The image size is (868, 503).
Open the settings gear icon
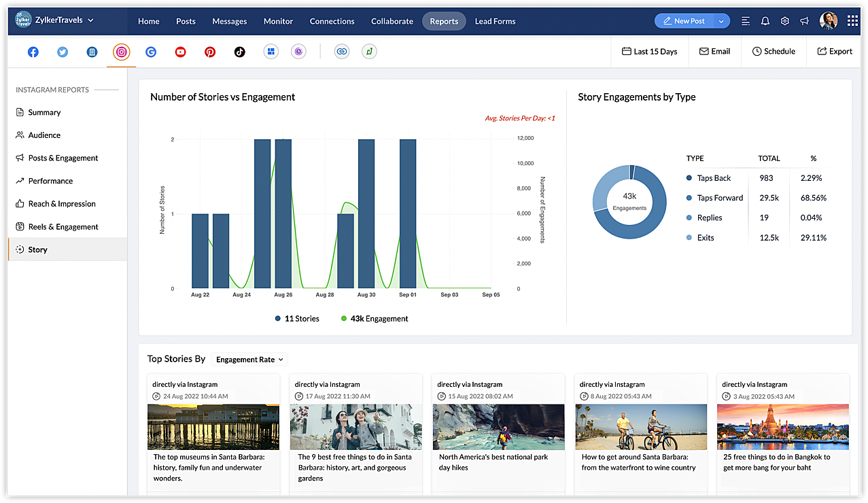point(785,21)
